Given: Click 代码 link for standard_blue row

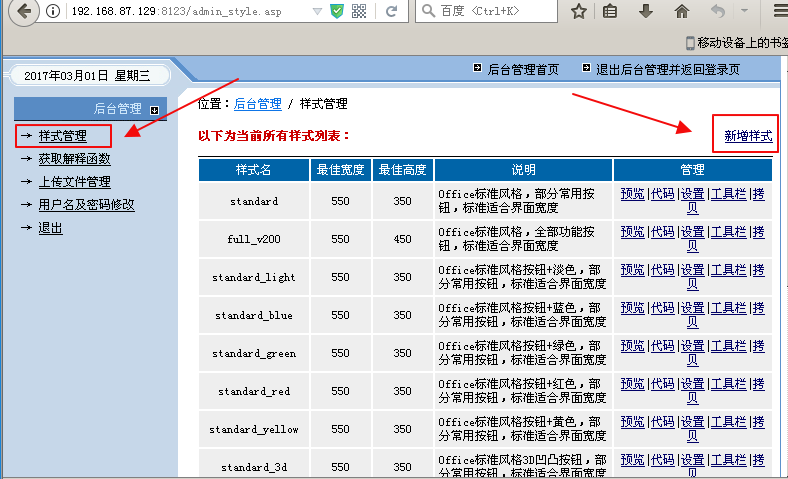Looking at the screenshot, I should coord(662,308).
